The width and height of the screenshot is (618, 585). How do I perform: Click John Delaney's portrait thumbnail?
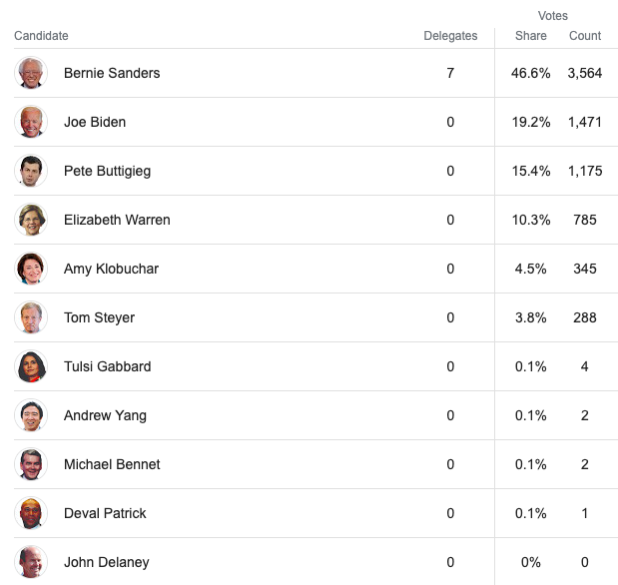point(31,562)
